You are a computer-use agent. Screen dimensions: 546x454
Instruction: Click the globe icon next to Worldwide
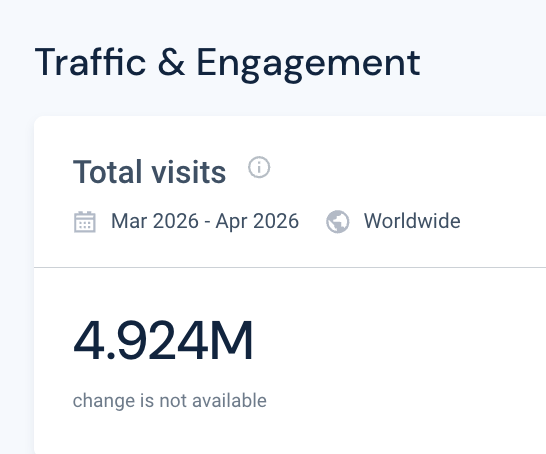pyautogui.click(x=337, y=221)
